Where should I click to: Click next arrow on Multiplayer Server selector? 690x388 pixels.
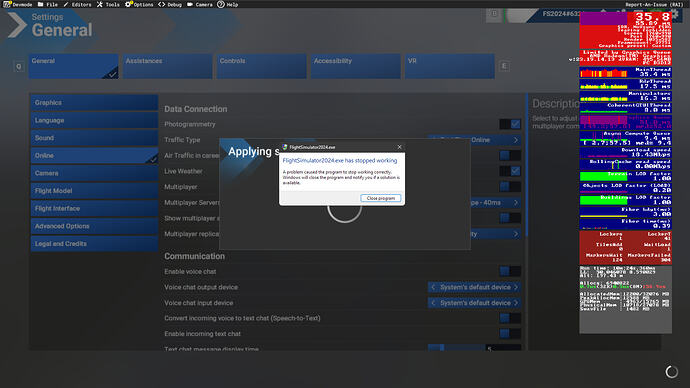[516, 202]
